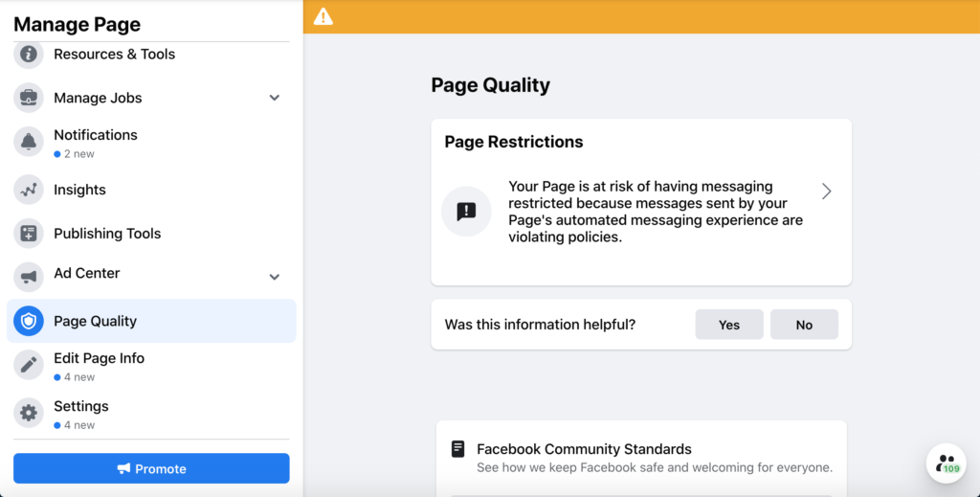Click the Notifications bell icon
980x497 pixels.
pos(28,142)
